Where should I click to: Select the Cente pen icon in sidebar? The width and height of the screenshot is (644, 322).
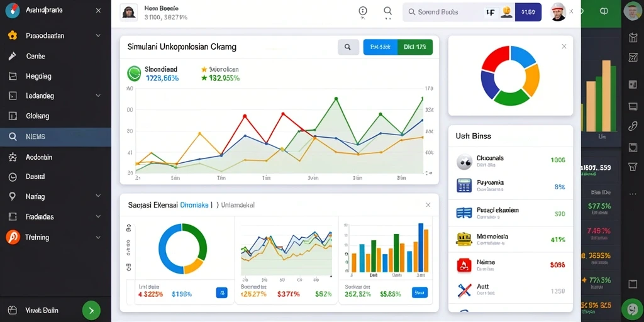click(13, 56)
